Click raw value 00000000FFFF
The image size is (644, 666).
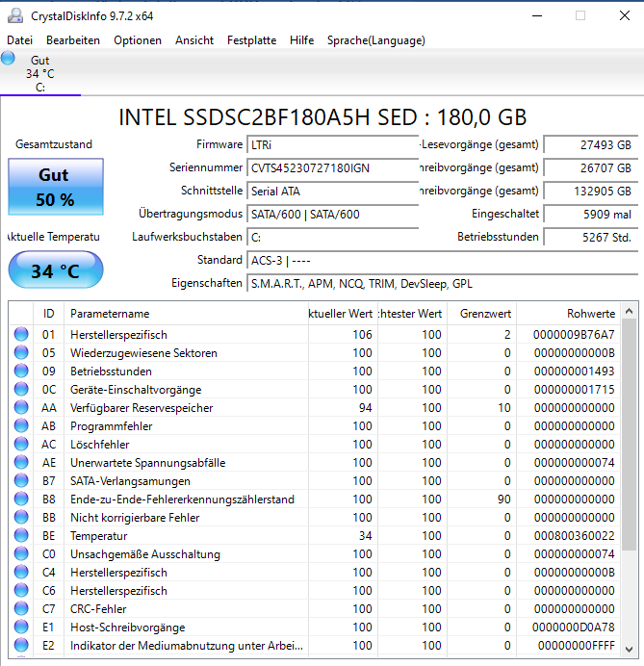pyautogui.click(x=576, y=646)
